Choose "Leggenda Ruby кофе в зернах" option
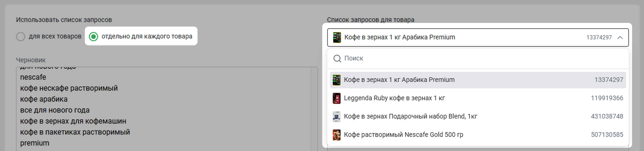Screen dimensions: 644x151 pyautogui.click(x=394, y=98)
